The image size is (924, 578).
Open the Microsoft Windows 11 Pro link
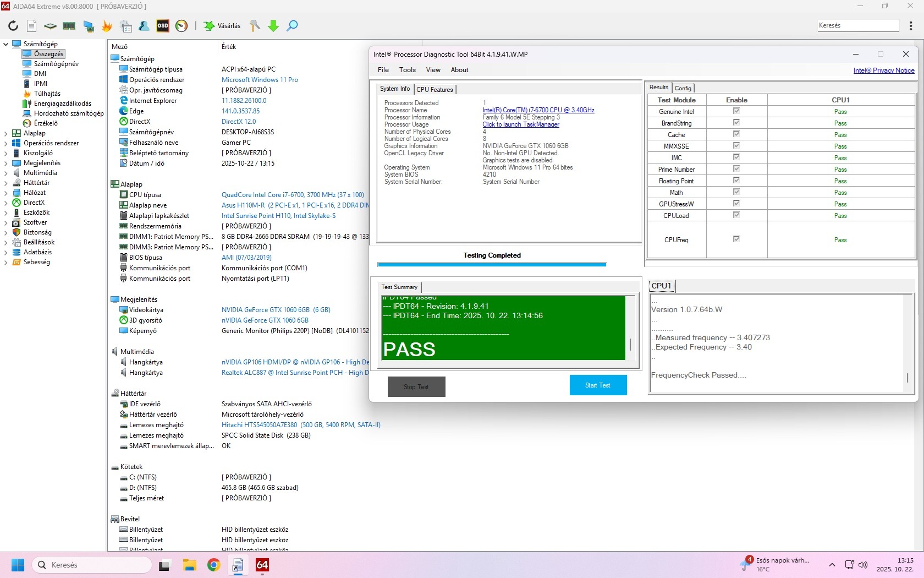pyautogui.click(x=260, y=80)
